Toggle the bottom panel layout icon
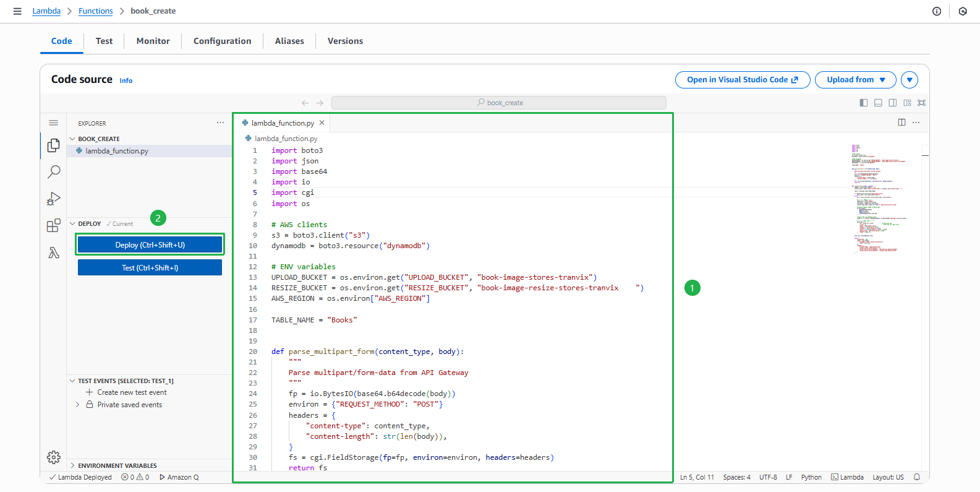This screenshot has height=492, width=980. [x=878, y=103]
